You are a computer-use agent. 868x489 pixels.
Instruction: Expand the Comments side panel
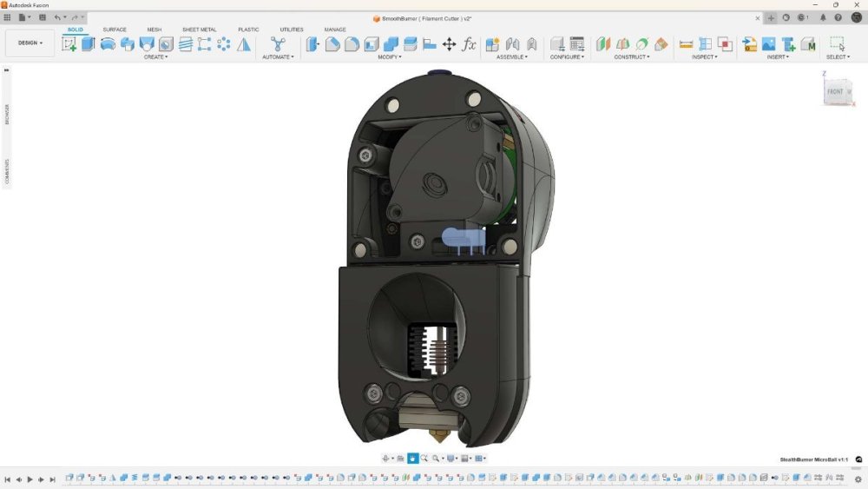click(7, 171)
